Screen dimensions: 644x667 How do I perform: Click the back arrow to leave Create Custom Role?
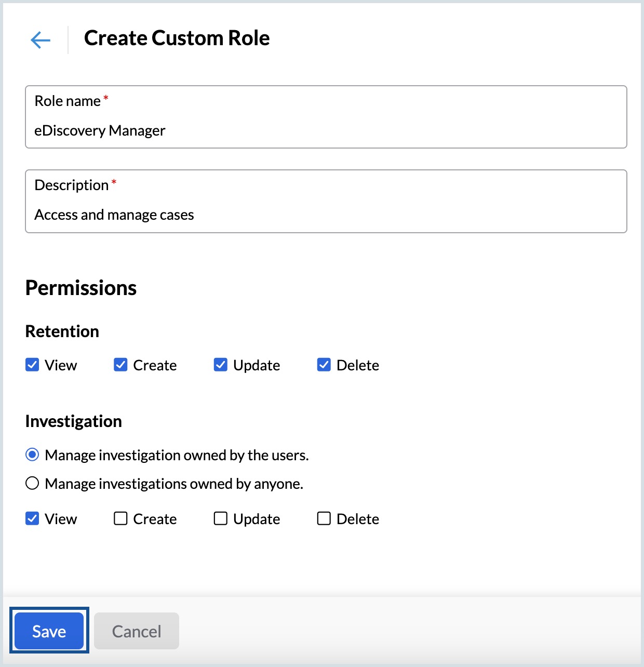tap(41, 39)
